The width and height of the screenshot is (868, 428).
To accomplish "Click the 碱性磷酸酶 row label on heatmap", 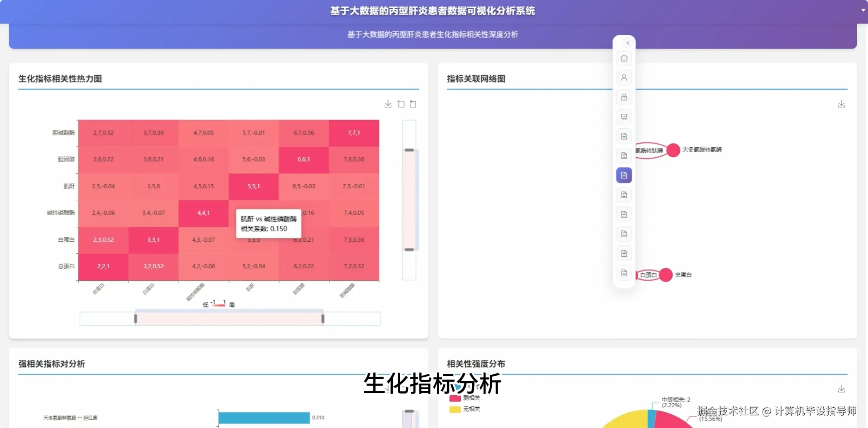I will click(x=60, y=213).
